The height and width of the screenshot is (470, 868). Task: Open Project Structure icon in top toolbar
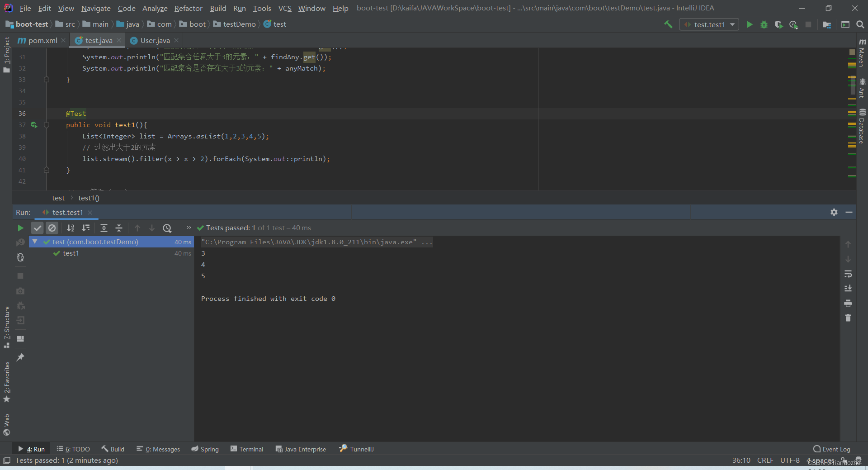[x=827, y=24]
